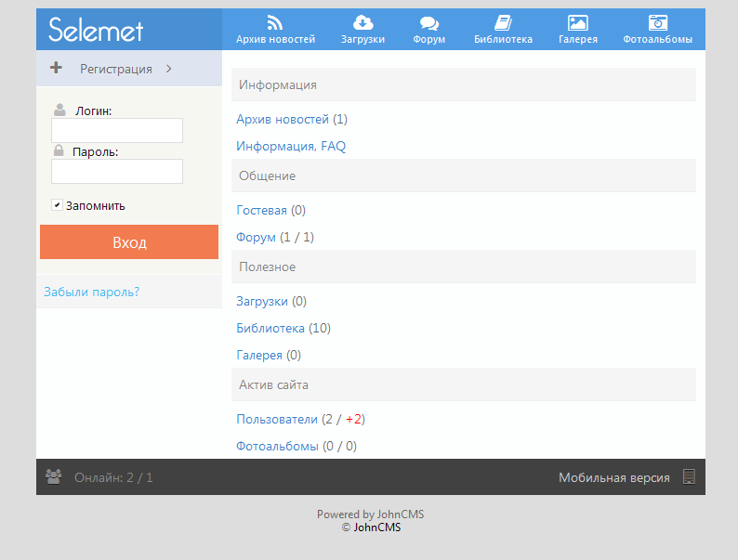The height and width of the screenshot is (560, 738).
Task: Click the Актив сайта section header
Action: (x=464, y=384)
